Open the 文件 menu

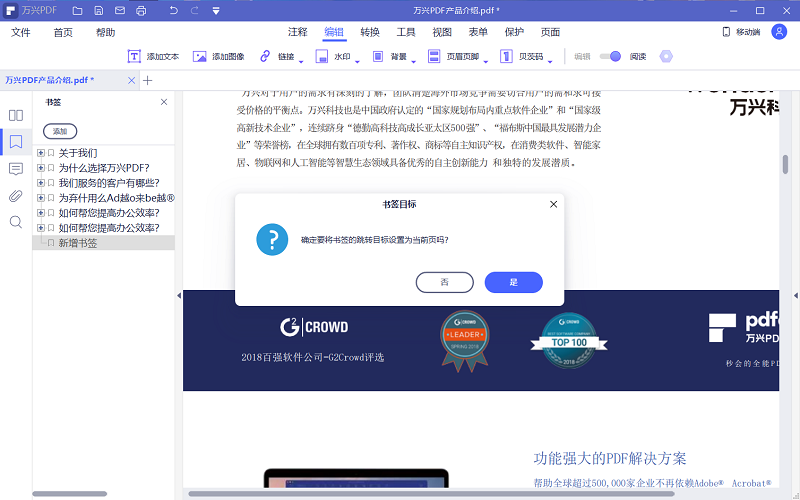coord(21,32)
